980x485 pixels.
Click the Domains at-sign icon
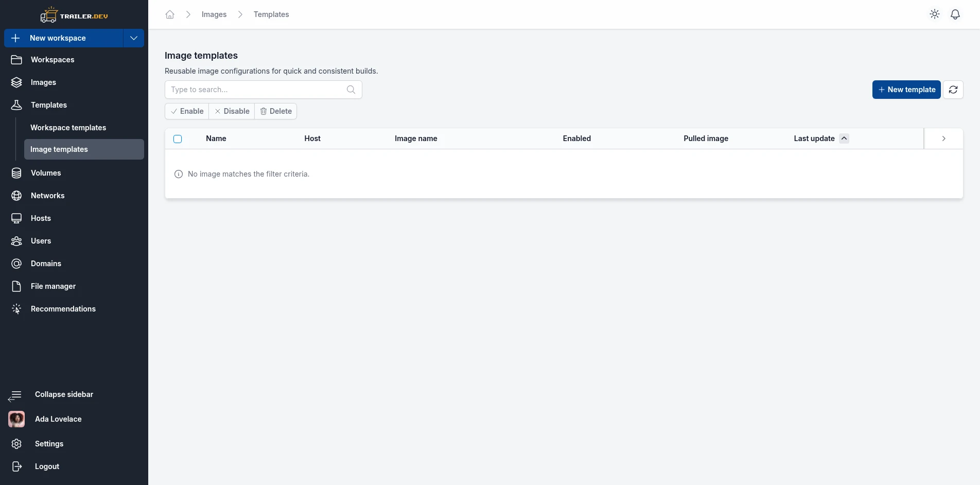point(16,264)
